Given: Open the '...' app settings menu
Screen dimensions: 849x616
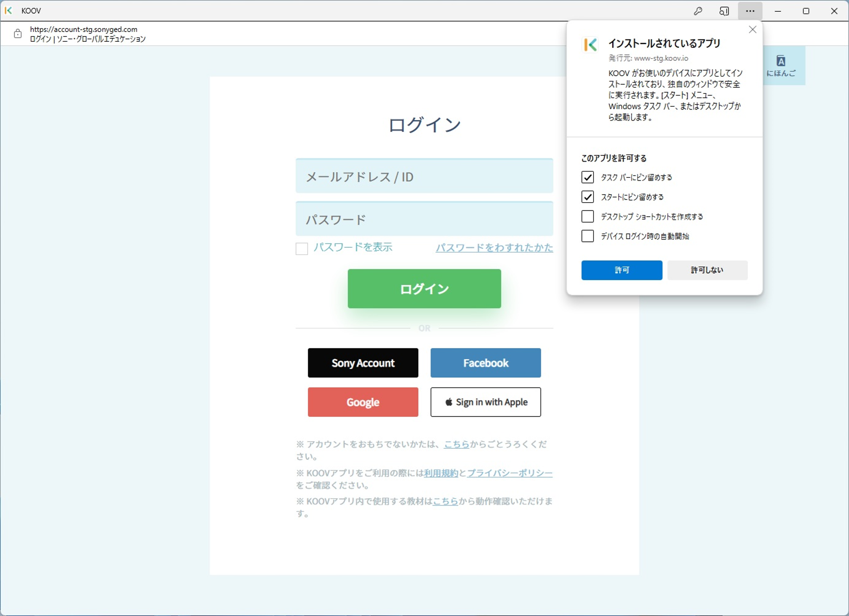Looking at the screenshot, I should point(750,11).
